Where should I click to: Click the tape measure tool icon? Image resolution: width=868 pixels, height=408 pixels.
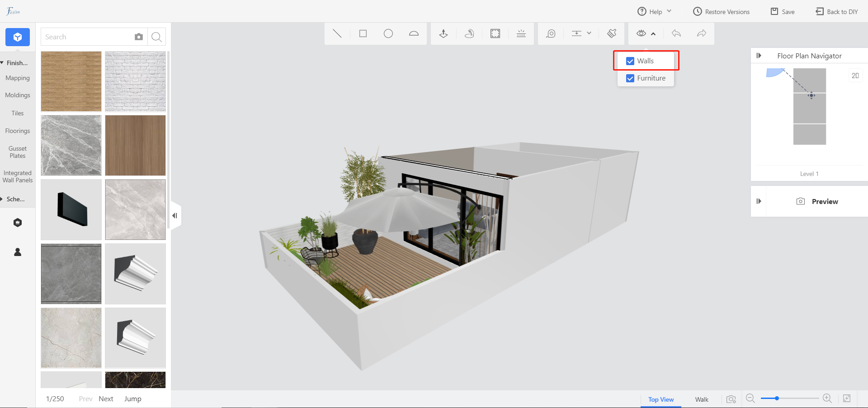551,33
